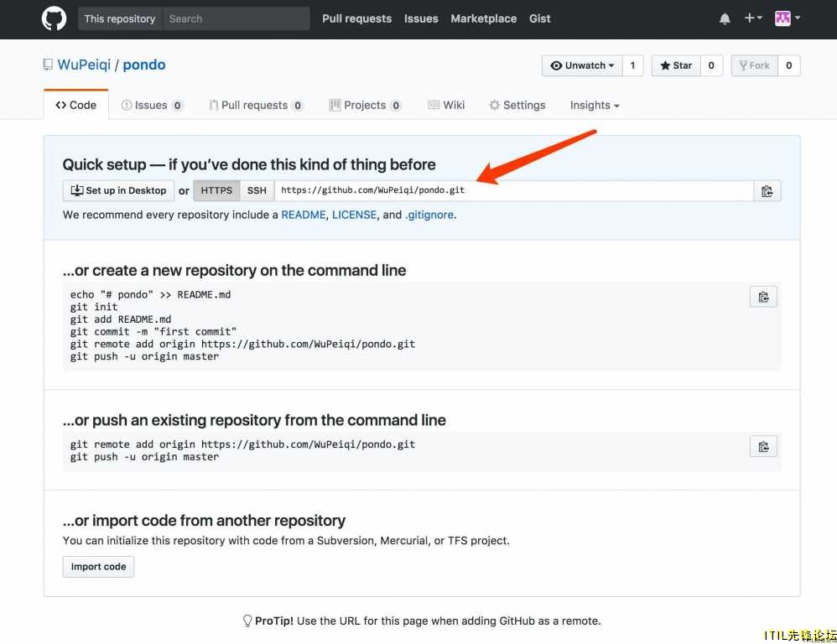Open the GitHub home logo
The image size is (837, 644).
(x=54, y=18)
